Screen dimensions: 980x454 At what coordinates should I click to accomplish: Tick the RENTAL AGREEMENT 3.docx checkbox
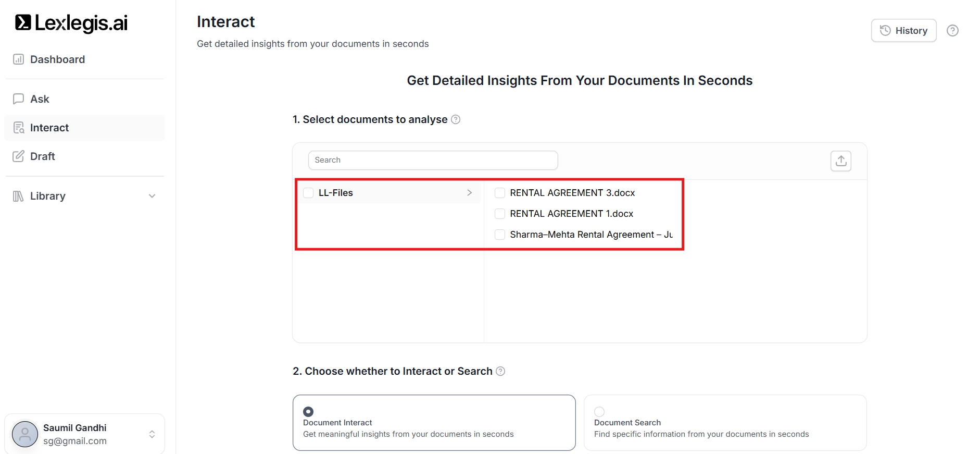(x=500, y=193)
